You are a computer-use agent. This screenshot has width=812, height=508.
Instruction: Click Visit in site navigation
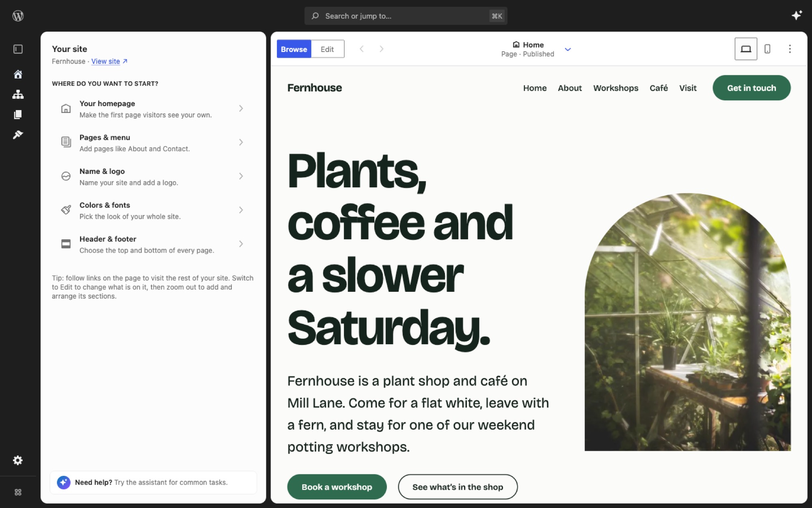688,88
